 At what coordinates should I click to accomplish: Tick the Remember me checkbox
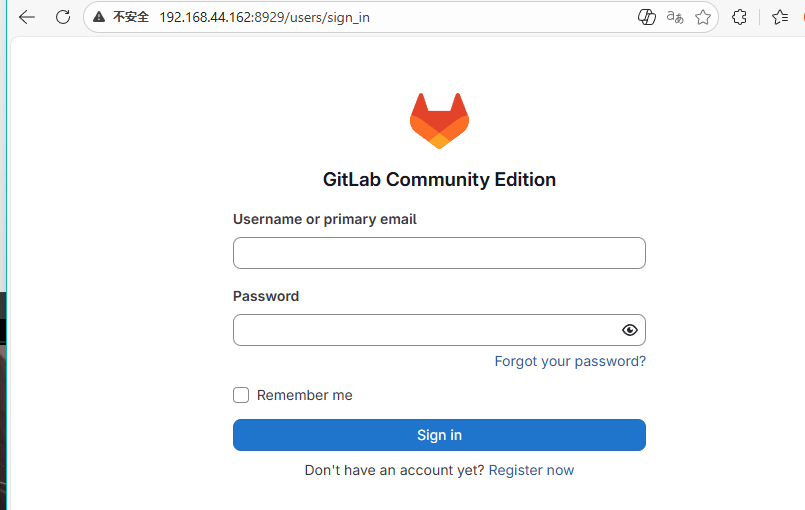click(241, 395)
